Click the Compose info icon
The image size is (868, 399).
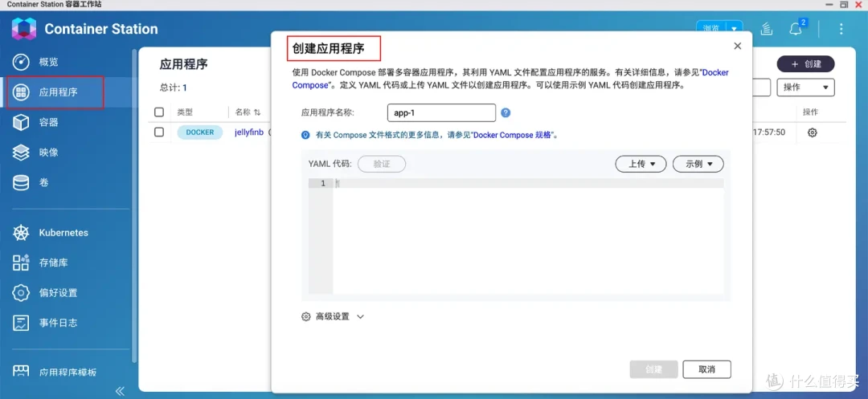tap(305, 135)
